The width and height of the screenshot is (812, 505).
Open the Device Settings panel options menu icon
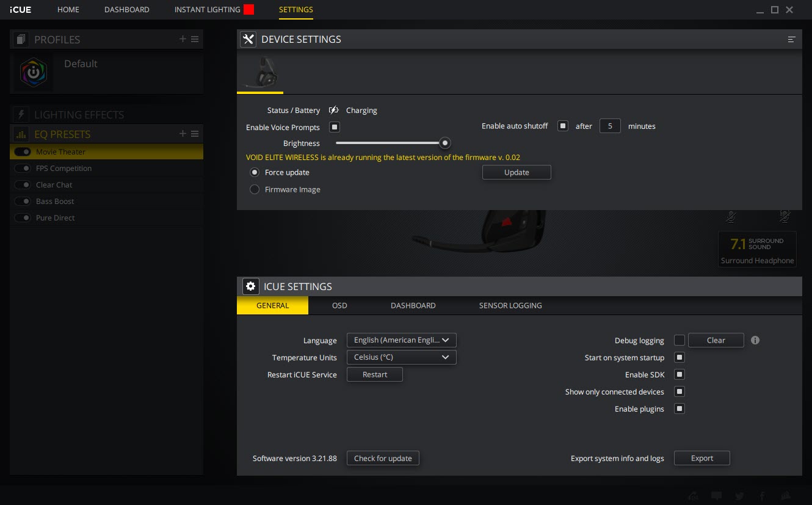tap(792, 39)
